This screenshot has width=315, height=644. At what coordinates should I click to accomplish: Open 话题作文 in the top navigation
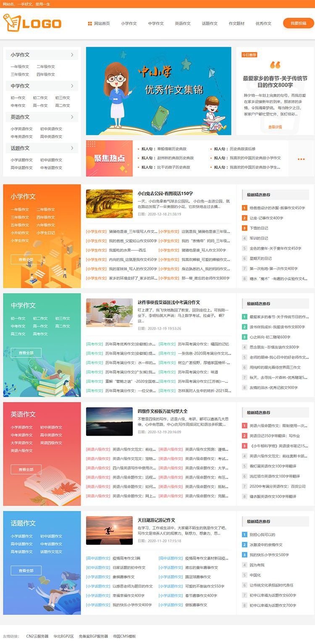(210, 24)
